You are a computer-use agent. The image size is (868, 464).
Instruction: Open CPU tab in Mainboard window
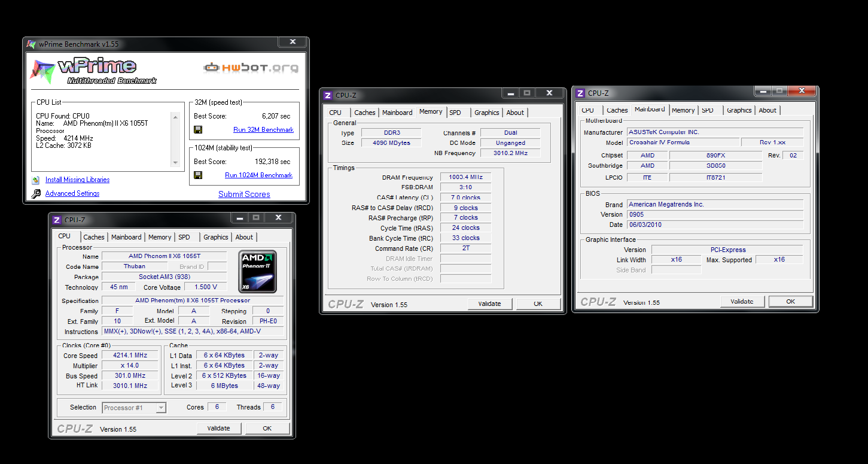(x=588, y=110)
